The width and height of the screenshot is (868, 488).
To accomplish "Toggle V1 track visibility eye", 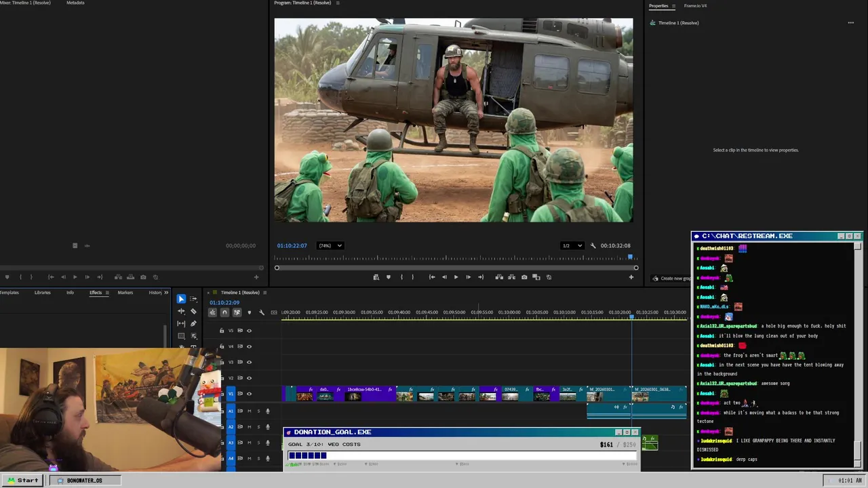I will point(249,394).
